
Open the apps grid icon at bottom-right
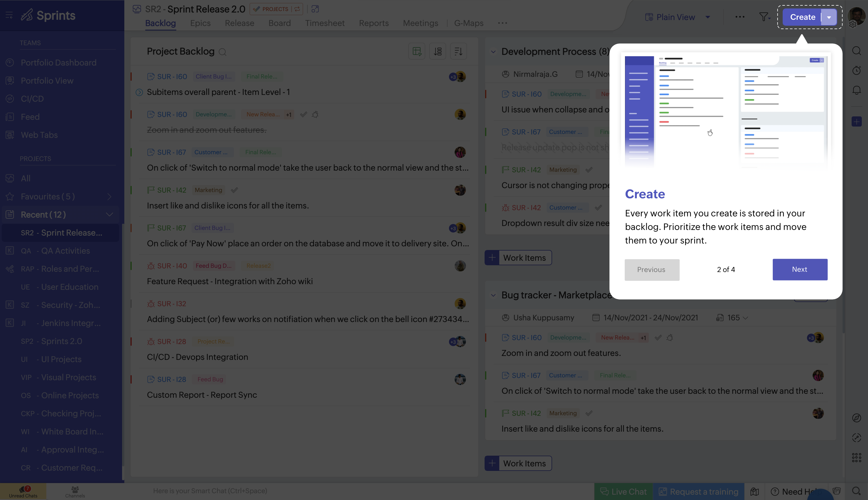click(x=856, y=457)
